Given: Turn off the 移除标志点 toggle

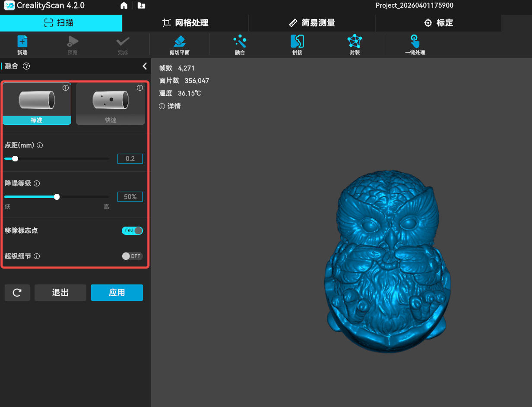Looking at the screenshot, I should click(132, 230).
